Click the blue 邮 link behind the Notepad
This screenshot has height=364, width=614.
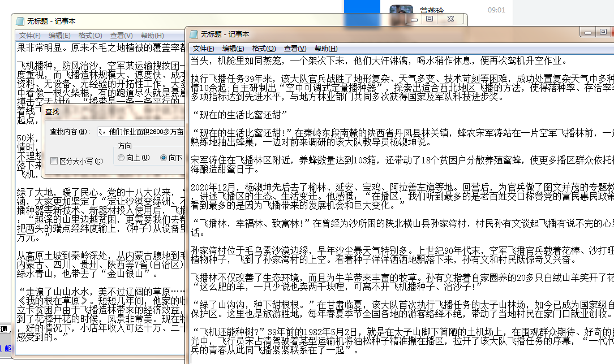(x=9, y=348)
